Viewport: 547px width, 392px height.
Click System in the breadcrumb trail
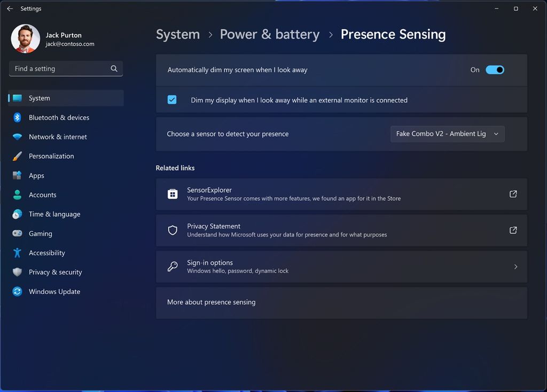[178, 34]
